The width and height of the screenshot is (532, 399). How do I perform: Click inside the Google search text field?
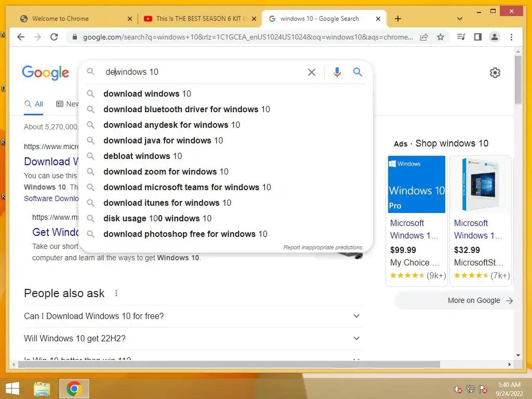[204, 72]
